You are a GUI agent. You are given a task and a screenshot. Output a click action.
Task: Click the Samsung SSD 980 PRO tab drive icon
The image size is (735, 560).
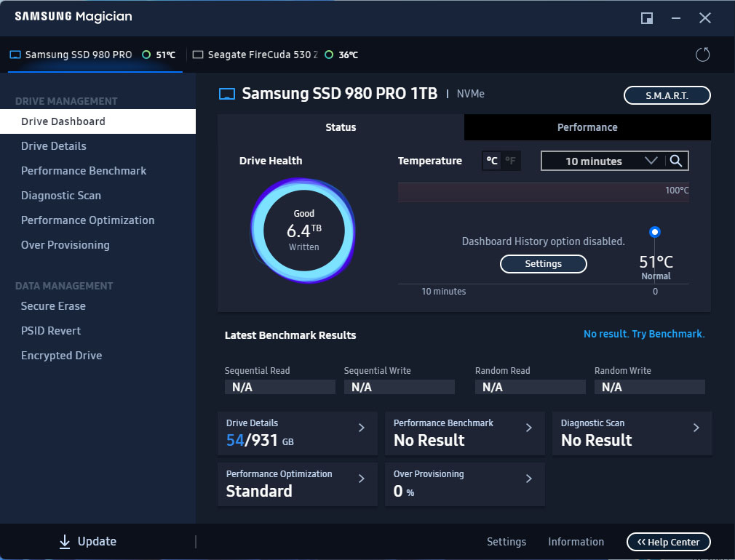(15, 55)
